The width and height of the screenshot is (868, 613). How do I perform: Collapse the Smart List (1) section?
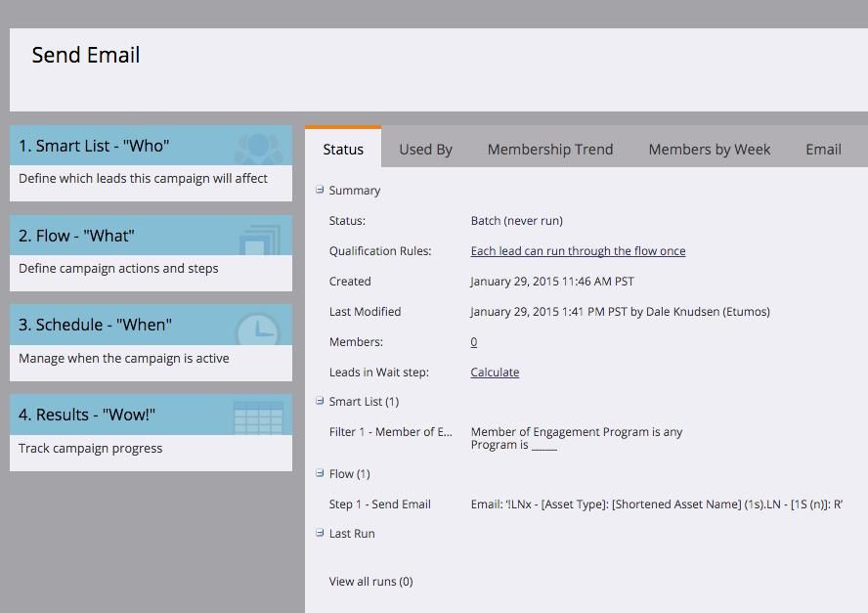click(x=320, y=401)
